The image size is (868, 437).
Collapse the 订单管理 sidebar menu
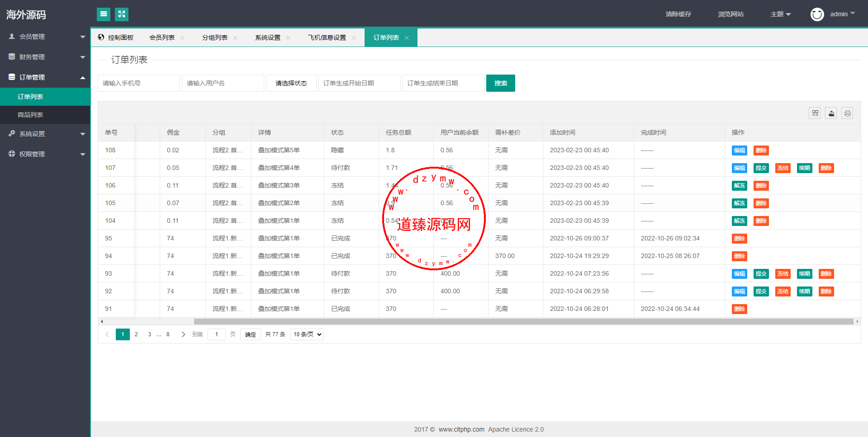click(x=45, y=77)
